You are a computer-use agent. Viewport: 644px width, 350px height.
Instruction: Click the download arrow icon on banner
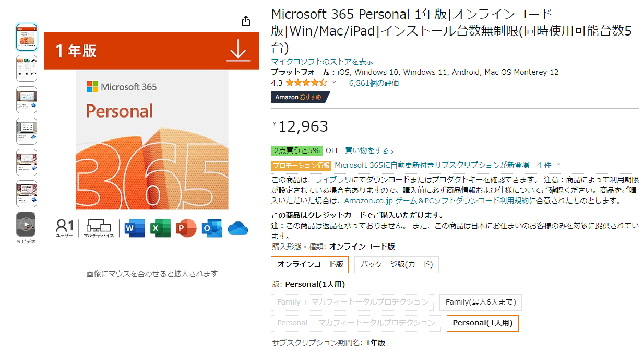tap(238, 51)
